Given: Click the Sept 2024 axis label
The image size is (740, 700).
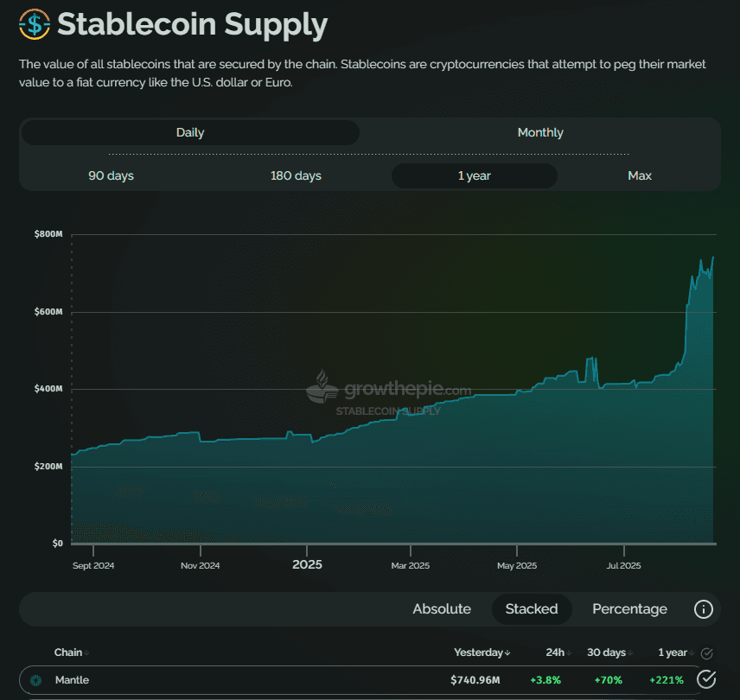Looking at the screenshot, I should (x=93, y=565).
